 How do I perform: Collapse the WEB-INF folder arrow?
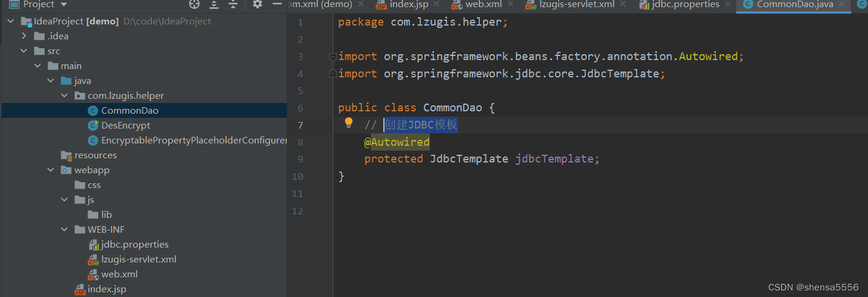tap(64, 230)
